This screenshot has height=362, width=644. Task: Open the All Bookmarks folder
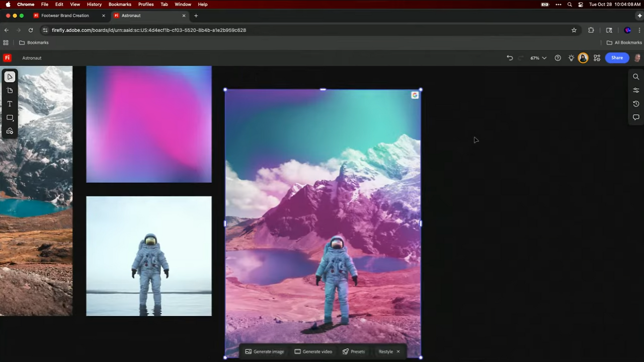tap(624, 43)
